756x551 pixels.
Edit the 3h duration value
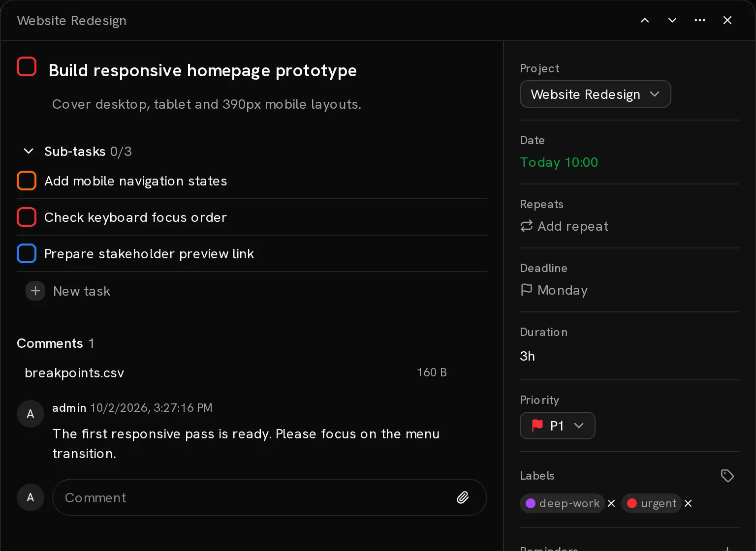click(x=528, y=356)
